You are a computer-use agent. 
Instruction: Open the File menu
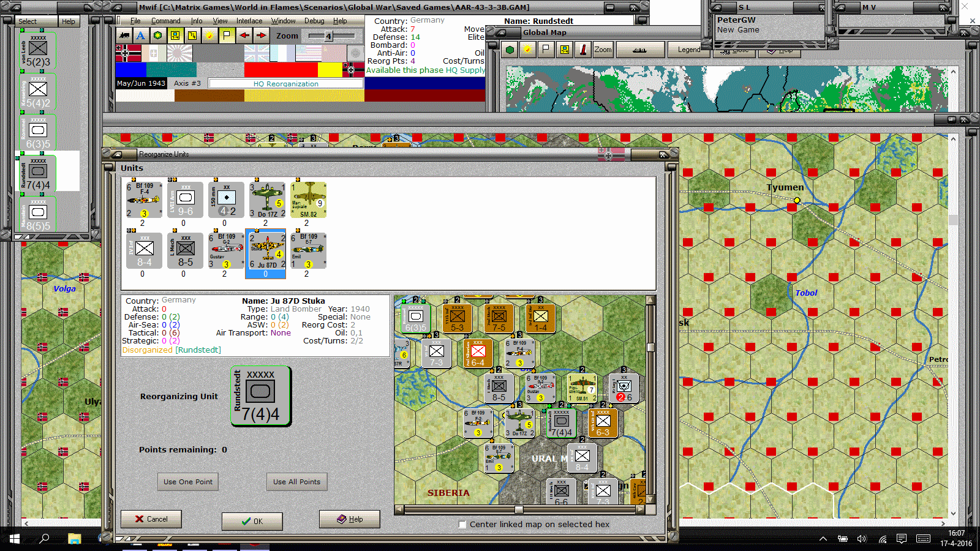click(135, 21)
